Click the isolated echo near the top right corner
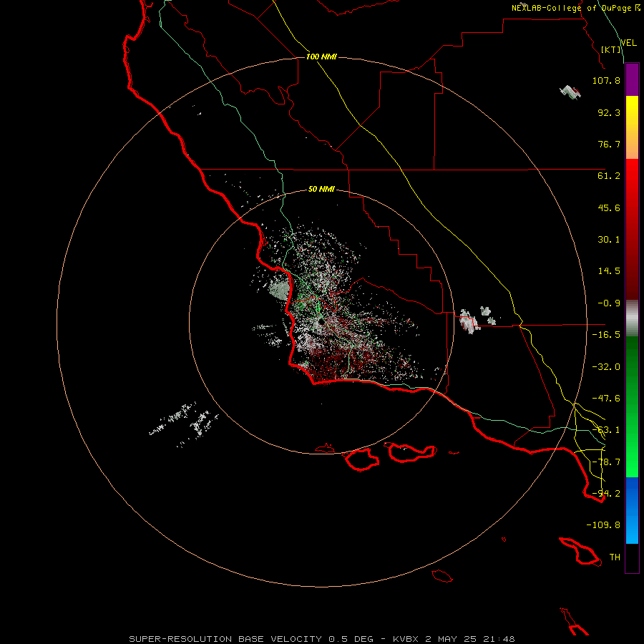Screen dimensions: 644x644 pos(570,92)
